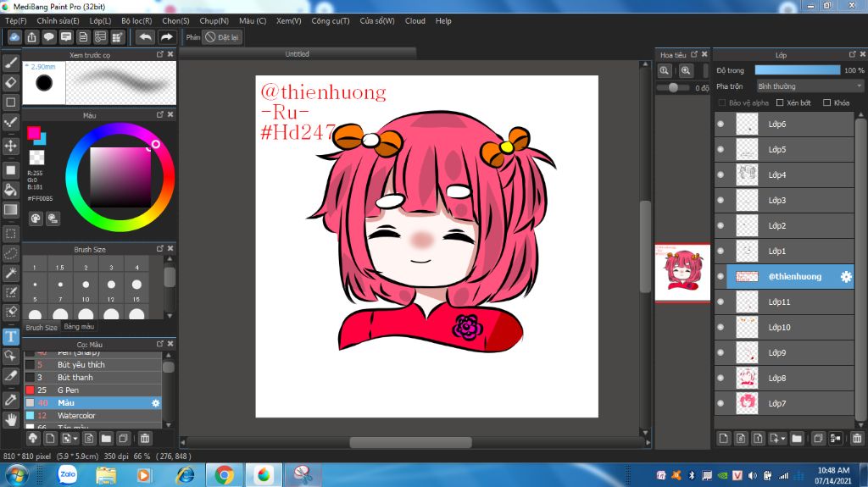The image size is (868, 487).
Task: Select the Watercolor brush
Action: [x=92, y=416]
